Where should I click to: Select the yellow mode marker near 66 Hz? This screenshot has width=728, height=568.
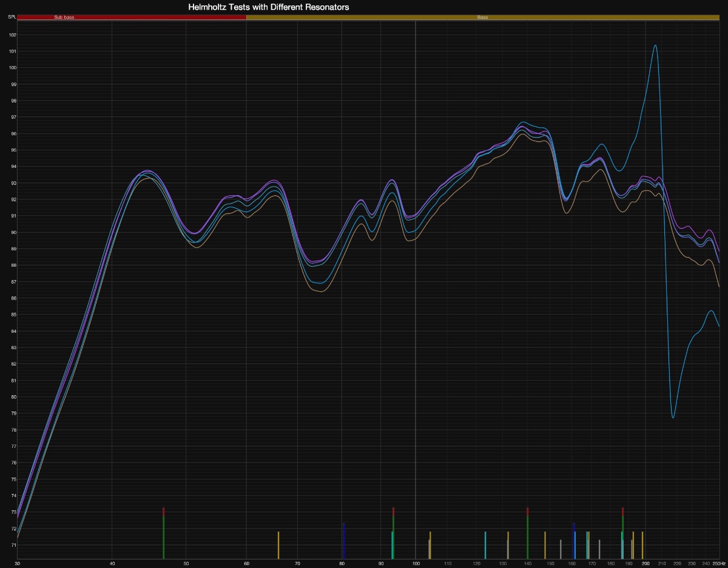(278, 545)
